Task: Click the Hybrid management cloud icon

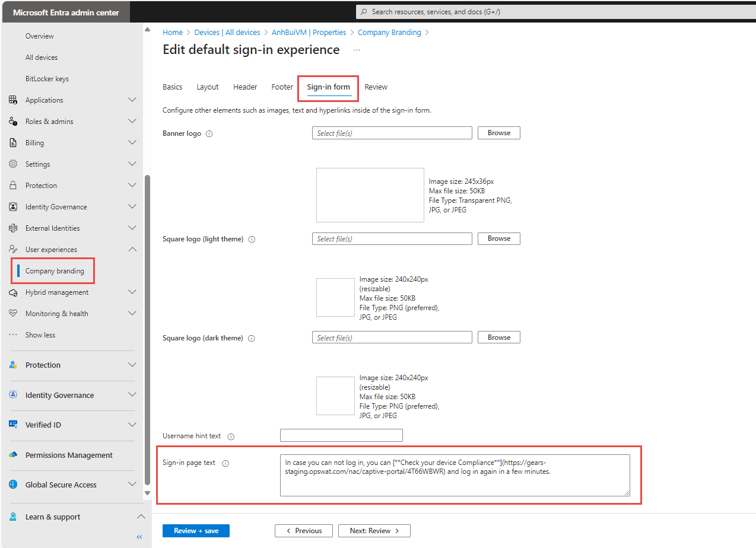Action: pos(13,292)
